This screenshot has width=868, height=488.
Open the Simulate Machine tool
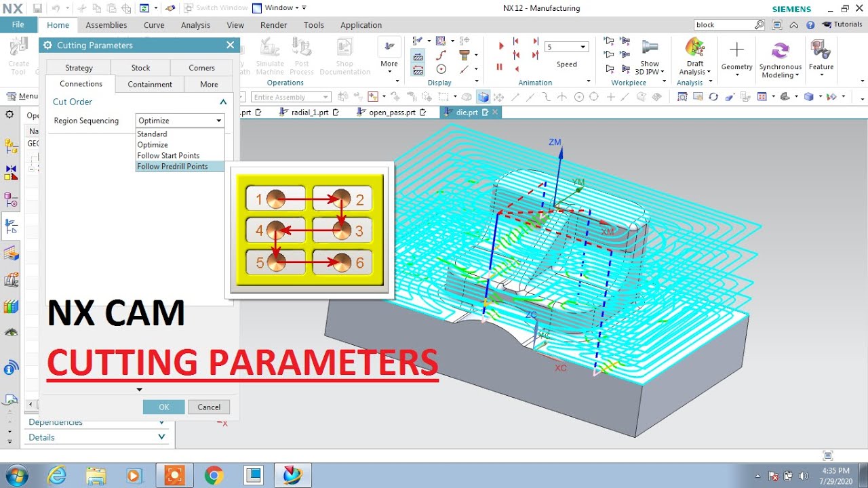pos(270,57)
